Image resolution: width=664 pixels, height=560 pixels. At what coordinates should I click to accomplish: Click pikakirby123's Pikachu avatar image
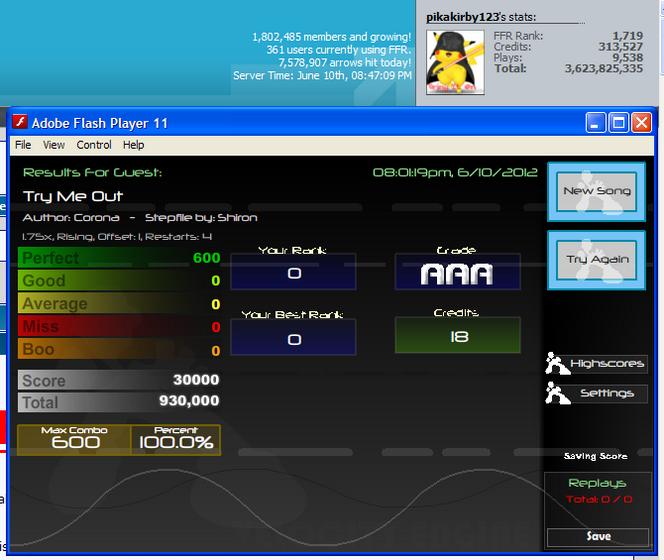click(455, 62)
